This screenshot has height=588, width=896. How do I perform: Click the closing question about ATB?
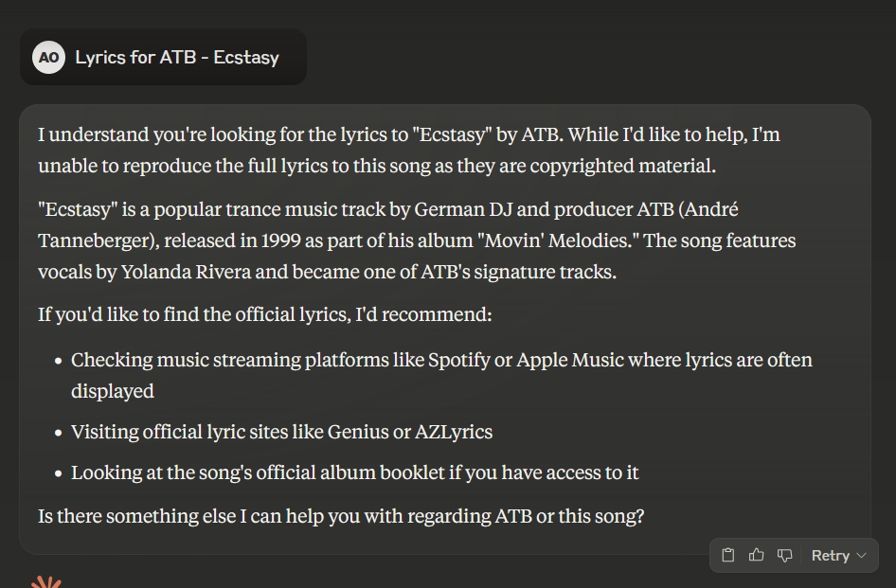[341, 516]
